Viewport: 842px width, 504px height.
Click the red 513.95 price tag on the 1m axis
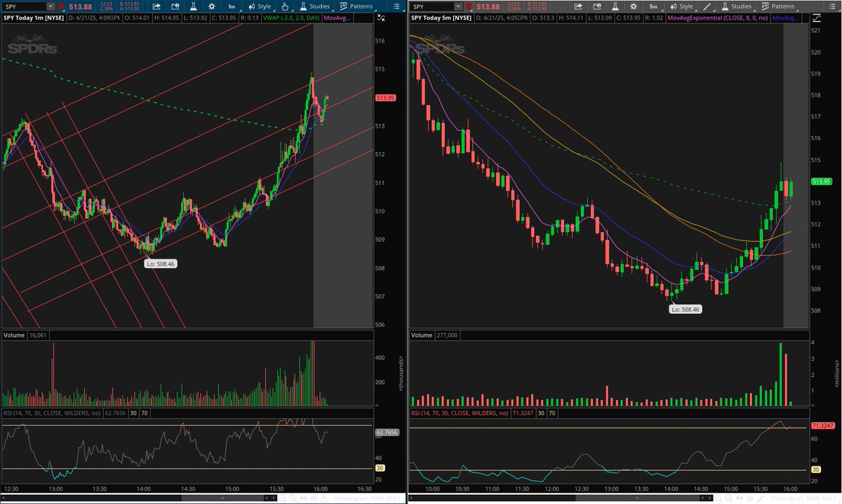pyautogui.click(x=386, y=98)
